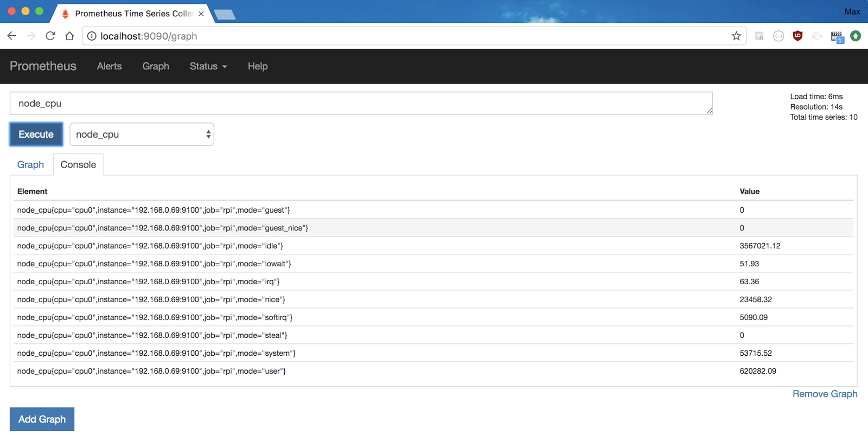The image size is (868, 435).
Task: Expand the Status dropdown menu
Action: click(x=208, y=66)
